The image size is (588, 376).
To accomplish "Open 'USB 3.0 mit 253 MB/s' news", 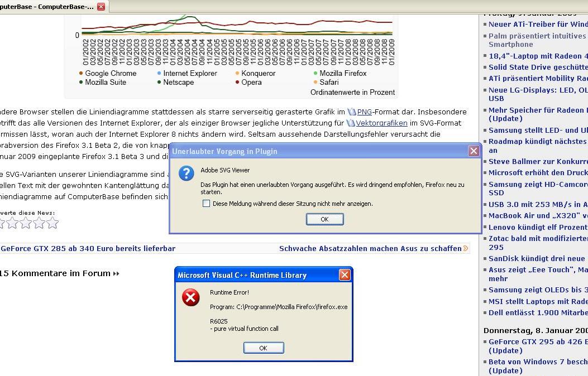I will [x=538, y=205].
